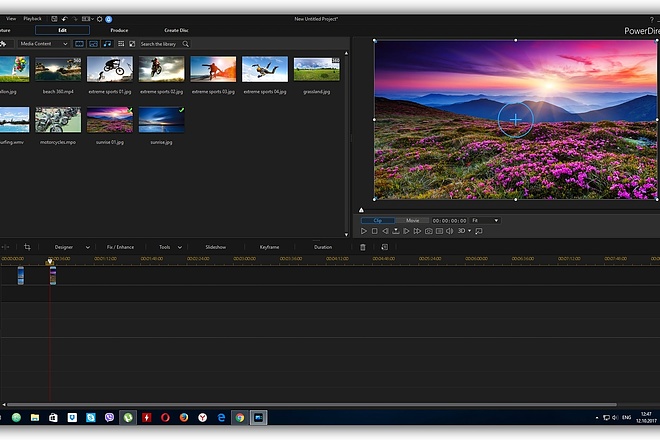Take a snapshot with camera icon

click(x=428, y=231)
